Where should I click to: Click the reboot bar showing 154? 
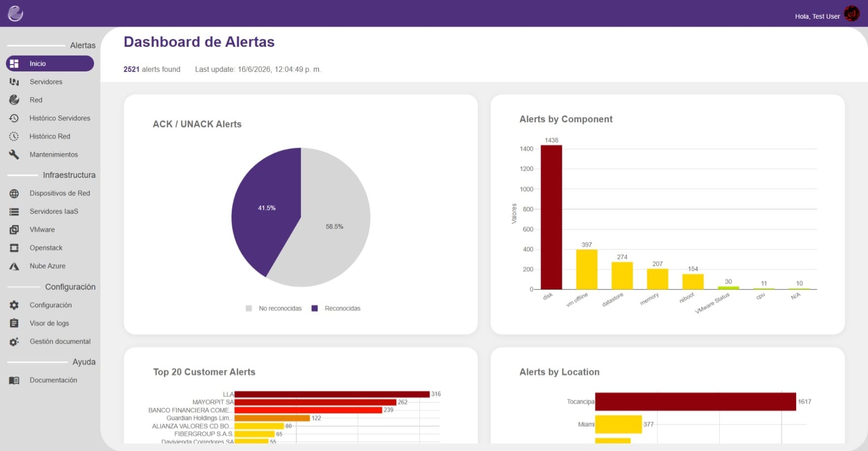click(693, 282)
